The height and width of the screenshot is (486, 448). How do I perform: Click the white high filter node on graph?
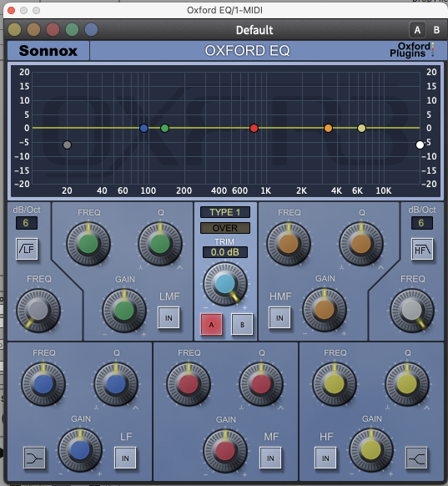420,144
